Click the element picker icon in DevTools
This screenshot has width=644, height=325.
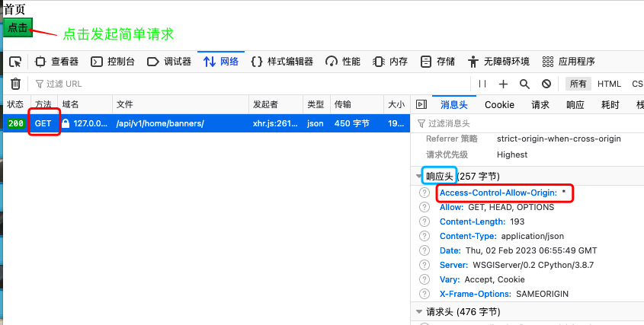click(15, 62)
